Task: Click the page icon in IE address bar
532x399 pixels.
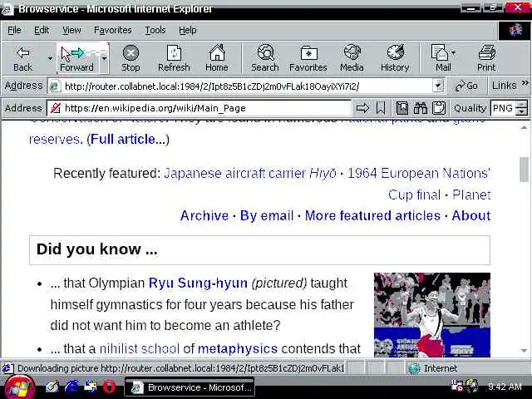Action: tap(55, 86)
